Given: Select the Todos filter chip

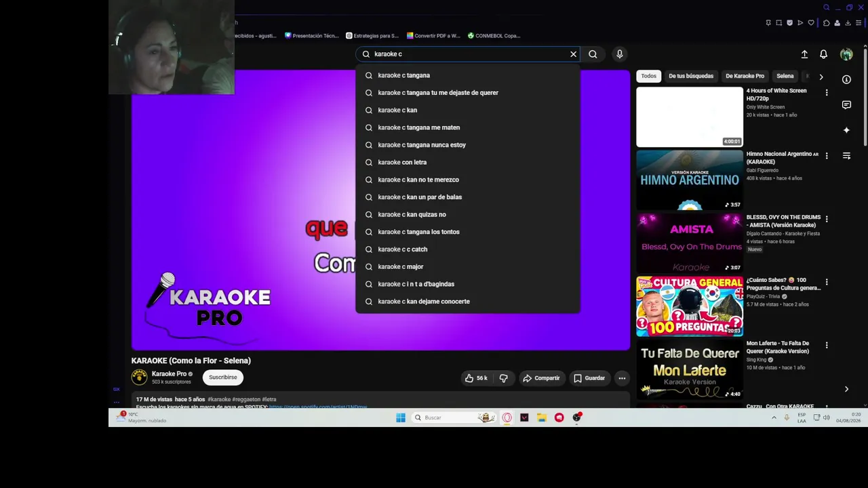Looking at the screenshot, I should (649, 77).
